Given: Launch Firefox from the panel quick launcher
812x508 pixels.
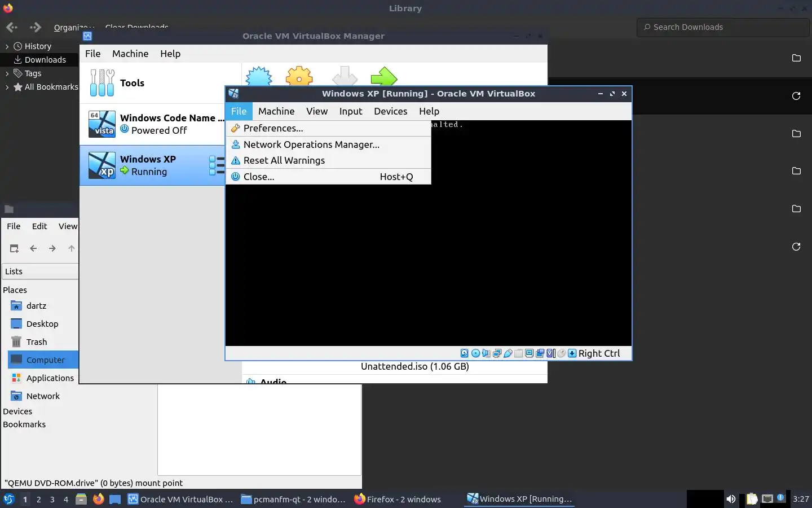Looking at the screenshot, I should tap(98, 499).
